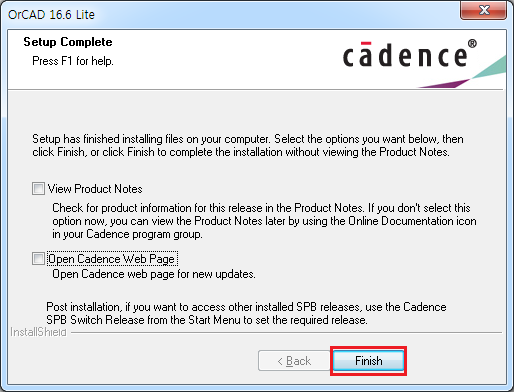Tick the Open Cadence Web Page checkbox
Image resolution: width=514 pixels, height=392 pixels.
tap(38, 259)
